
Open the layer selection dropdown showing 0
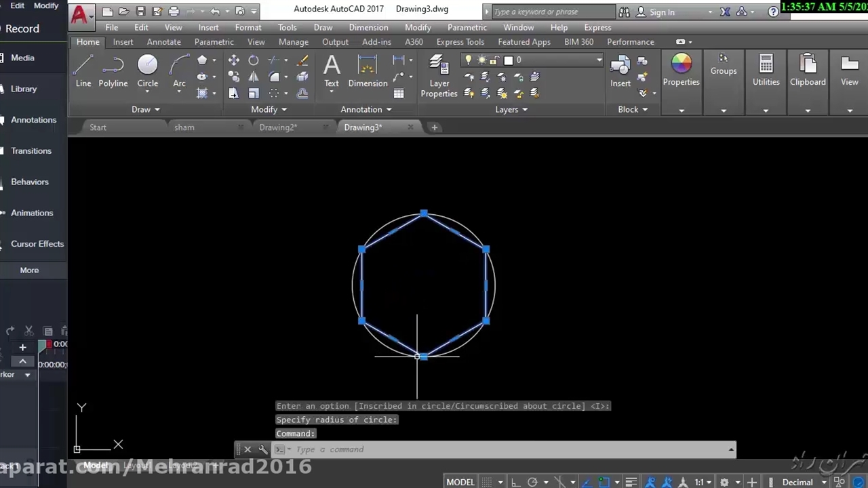click(x=599, y=60)
